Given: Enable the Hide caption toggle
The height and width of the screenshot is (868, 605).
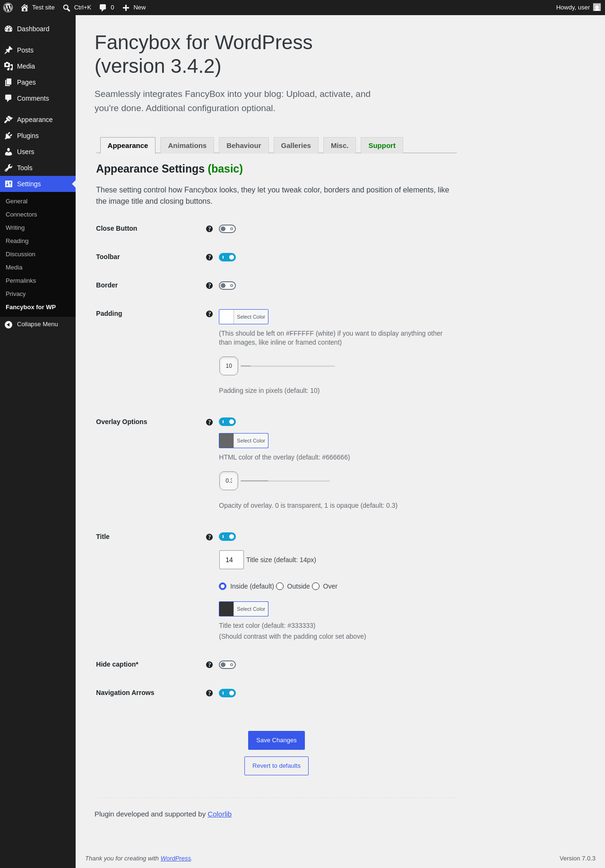Looking at the screenshot, I should click(x=227, y=665).
